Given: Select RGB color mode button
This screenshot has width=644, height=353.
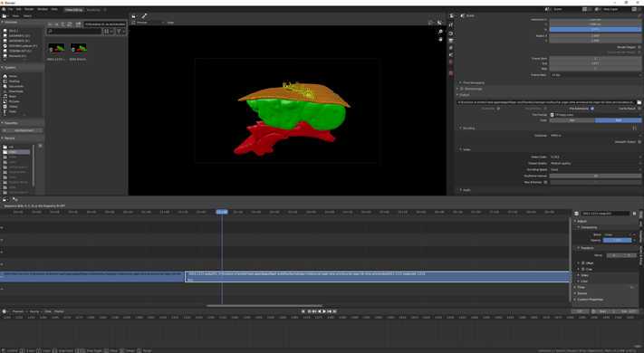Looking at the screenshot, I should pos(619,120).
